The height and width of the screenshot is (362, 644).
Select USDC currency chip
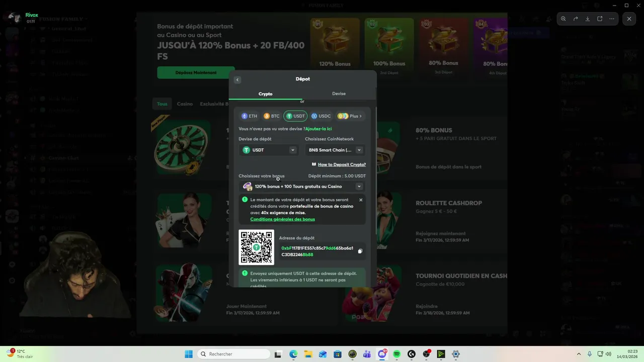coord(321,116)
